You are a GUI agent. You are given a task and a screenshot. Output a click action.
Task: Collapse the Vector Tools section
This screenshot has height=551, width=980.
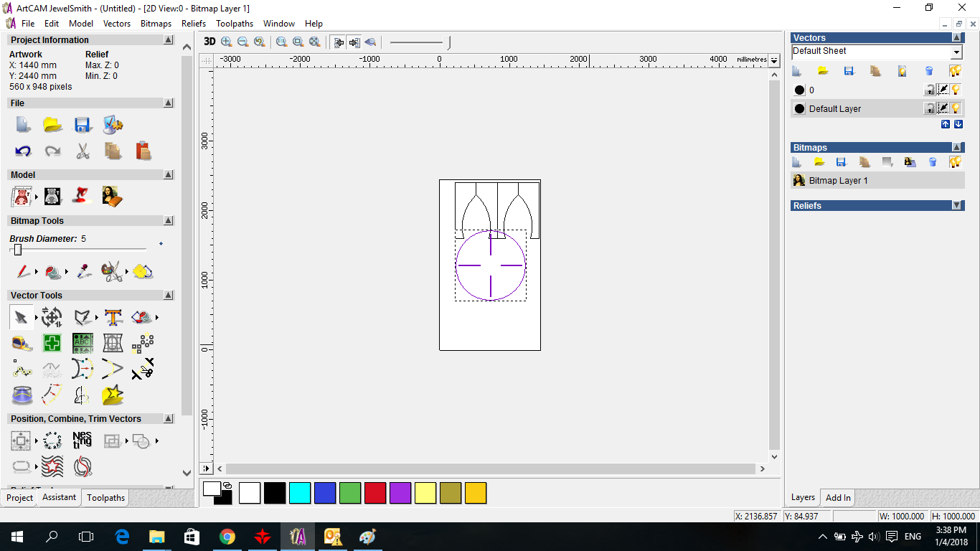coord(169,296)
